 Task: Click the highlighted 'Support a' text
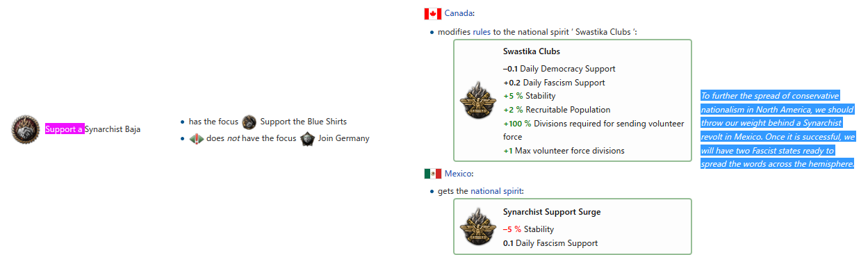click(65, 129)
